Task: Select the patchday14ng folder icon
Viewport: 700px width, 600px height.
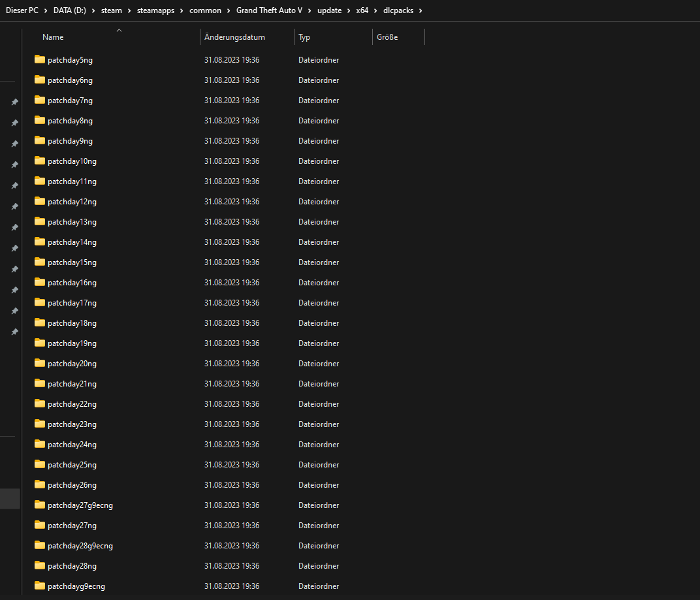Action: coord(40,242)
